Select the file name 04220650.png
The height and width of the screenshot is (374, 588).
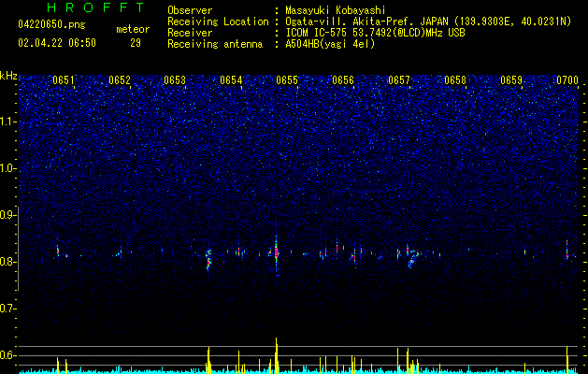coord(51,24)
